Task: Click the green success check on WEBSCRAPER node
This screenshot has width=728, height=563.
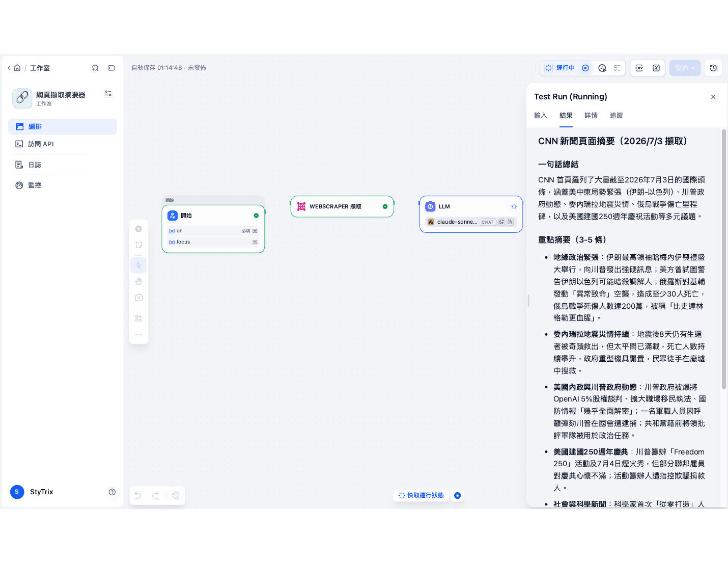Action: click(x=385, y=206)
